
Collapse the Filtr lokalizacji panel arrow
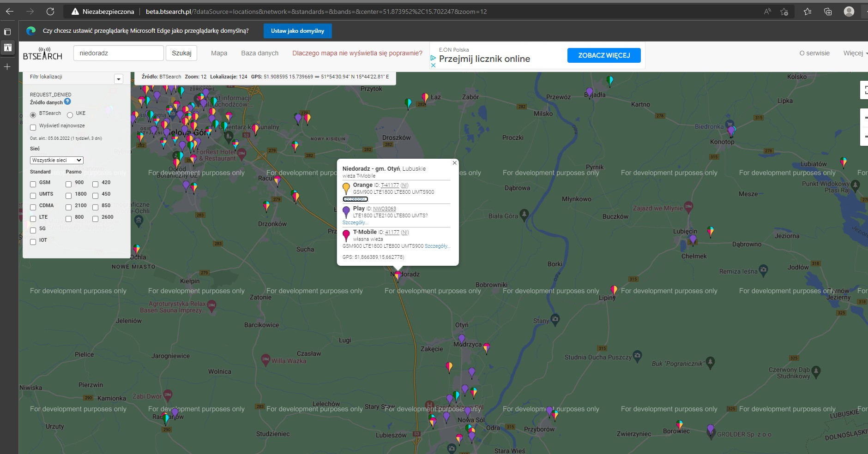click(x=119, y=79)
